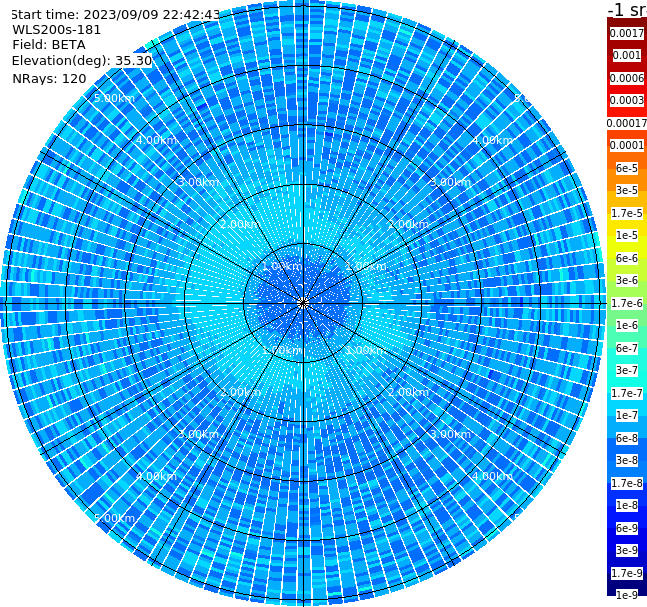The width and height of the screenshot is (647, 607).
Task: Click the upper-left 2.00km range label
Action: [x=241, y=224]
